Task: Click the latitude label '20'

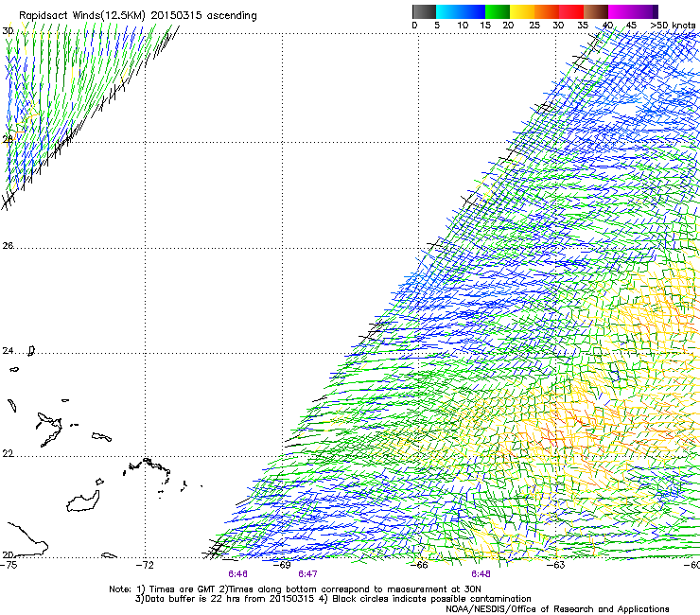Action: (8, 554)
